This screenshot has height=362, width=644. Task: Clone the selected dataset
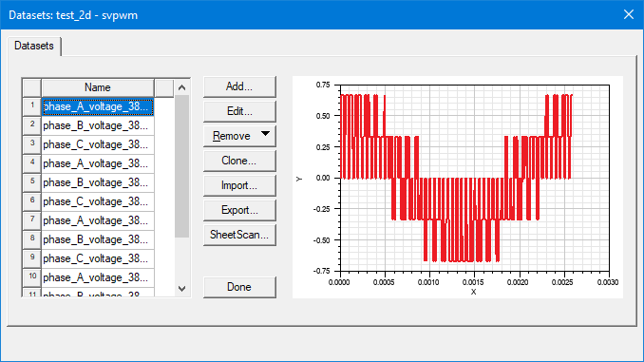(239, 161)
